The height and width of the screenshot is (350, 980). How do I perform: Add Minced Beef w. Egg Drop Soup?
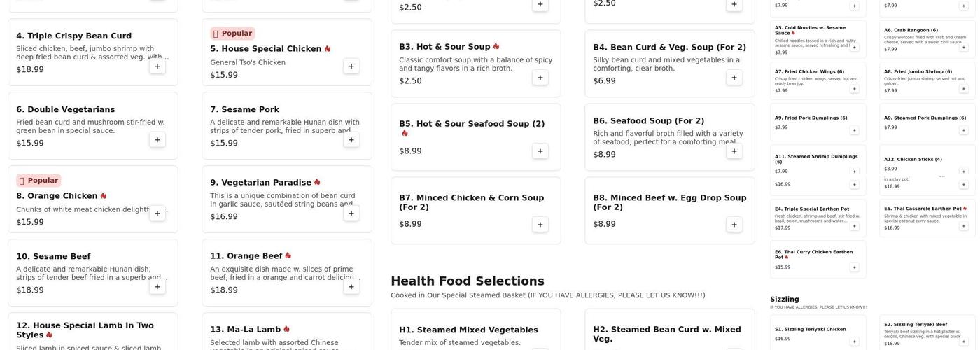tap(734, 225)
